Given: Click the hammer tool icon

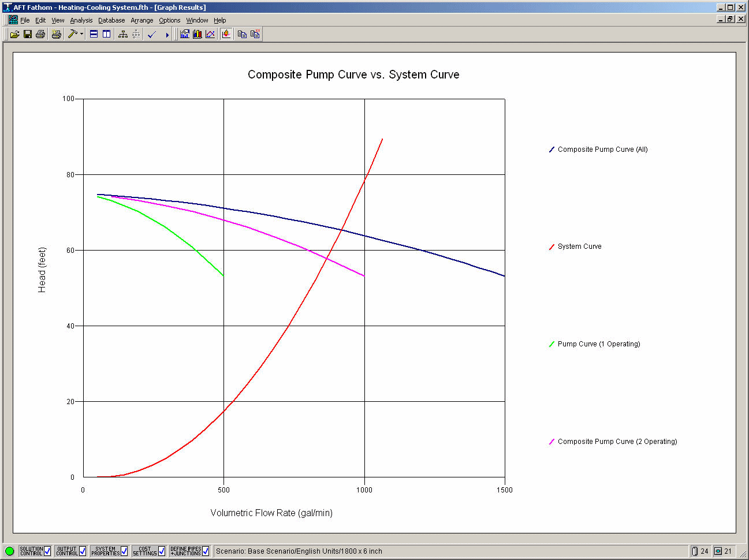Looking at the screenshot, I should click(x=72, y=35).
